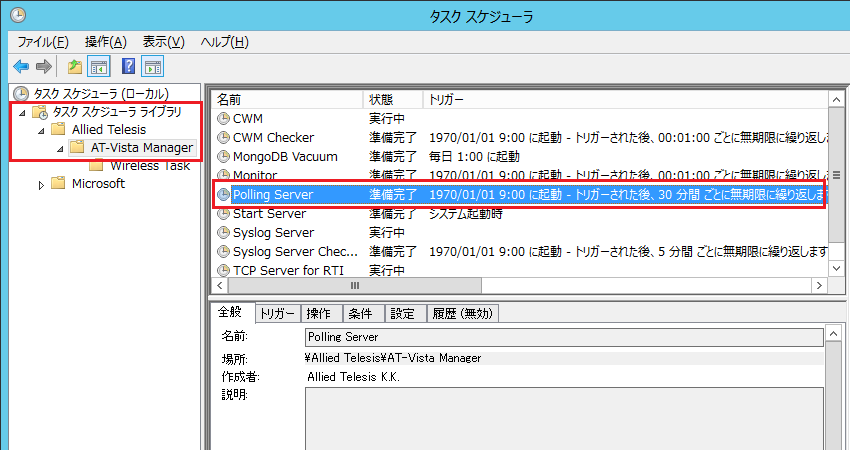Select the CWM task row
Viewport: 850px width, 450px height.
click(x=520, y=119)
